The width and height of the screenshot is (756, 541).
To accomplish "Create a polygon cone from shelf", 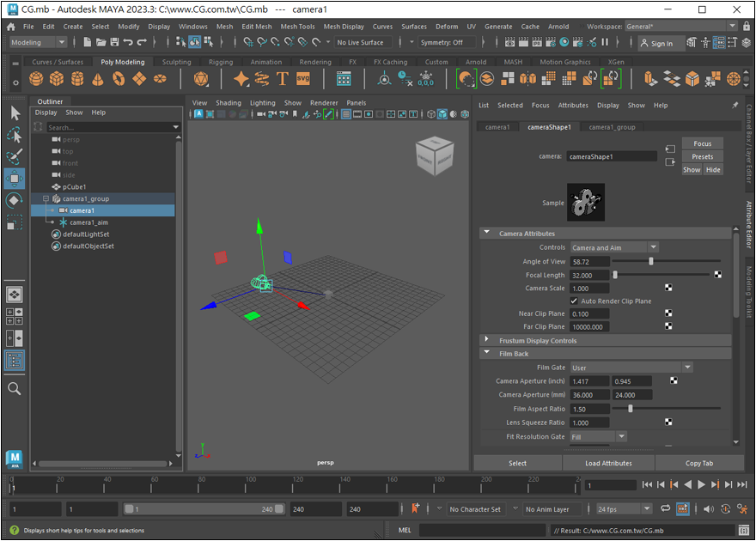I will (98, 78).
